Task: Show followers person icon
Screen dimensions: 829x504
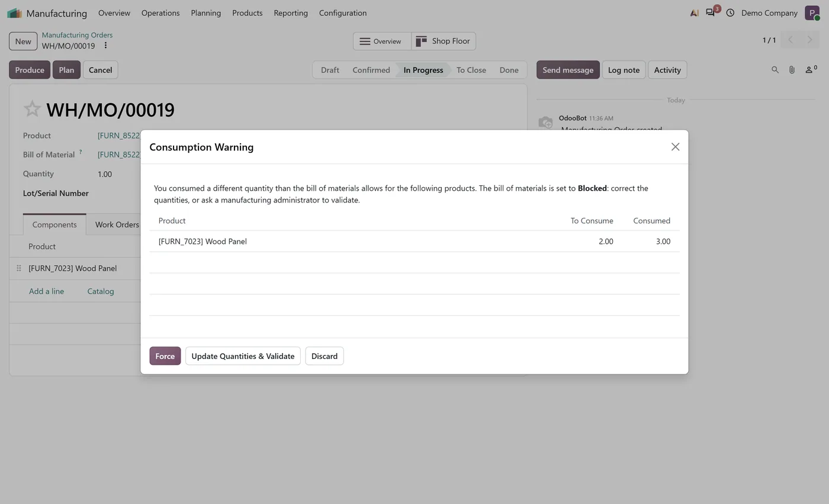Action: point(811,70)
